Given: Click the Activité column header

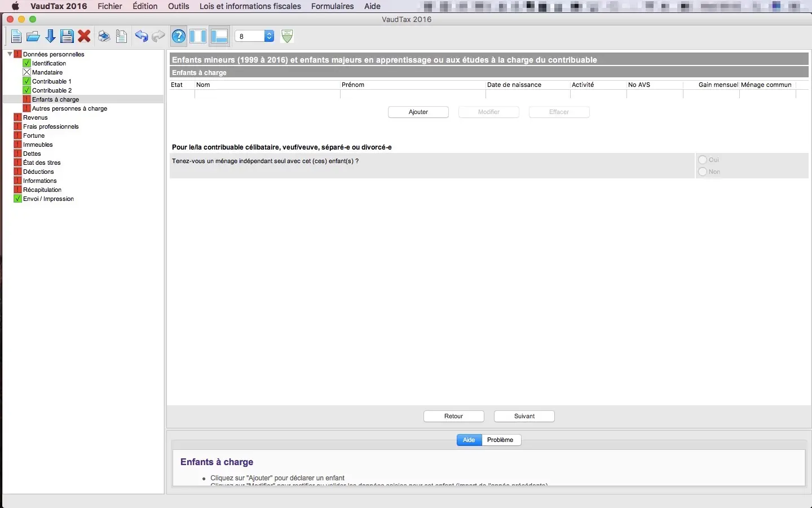Looking at the screenshot, I should [598, 85].
